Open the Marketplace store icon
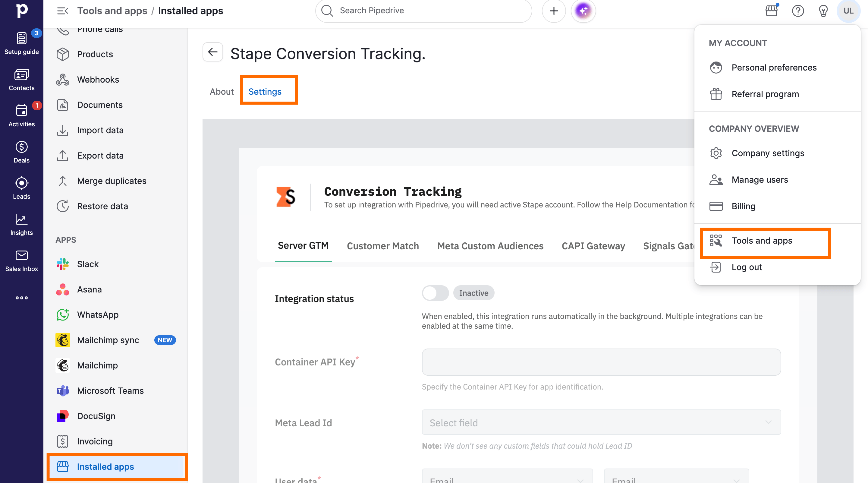Viewport: 868px width, 483px height. tap(772, 11)
